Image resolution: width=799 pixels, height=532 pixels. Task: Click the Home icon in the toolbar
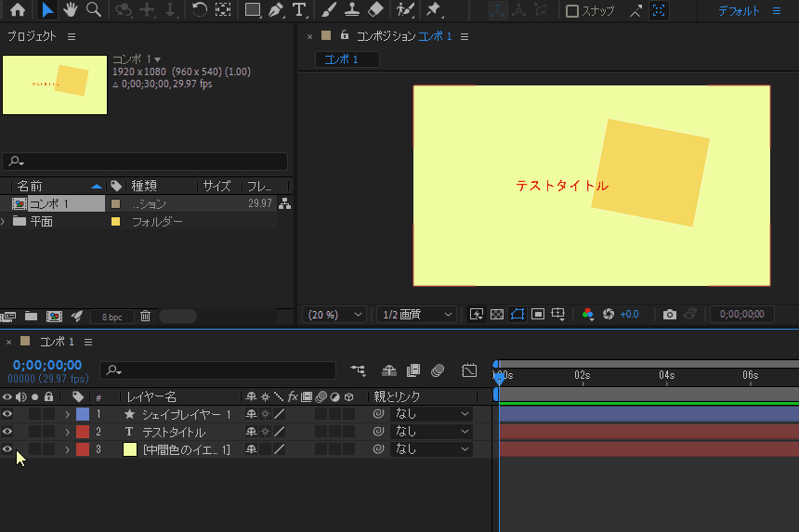pyautogui.click(x=18, y=9)
